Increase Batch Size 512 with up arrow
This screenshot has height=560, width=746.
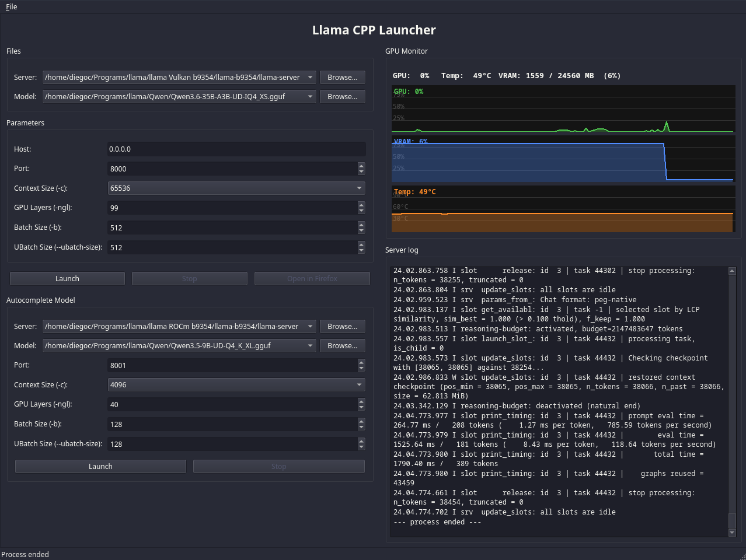(361, 225)
